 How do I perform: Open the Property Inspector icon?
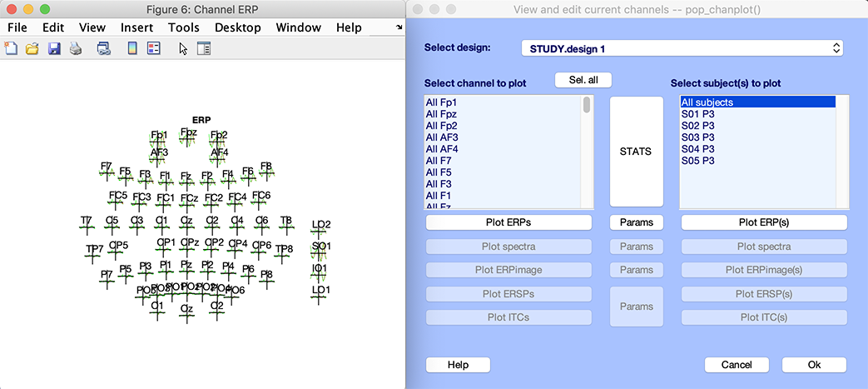(x=204, y=48)
